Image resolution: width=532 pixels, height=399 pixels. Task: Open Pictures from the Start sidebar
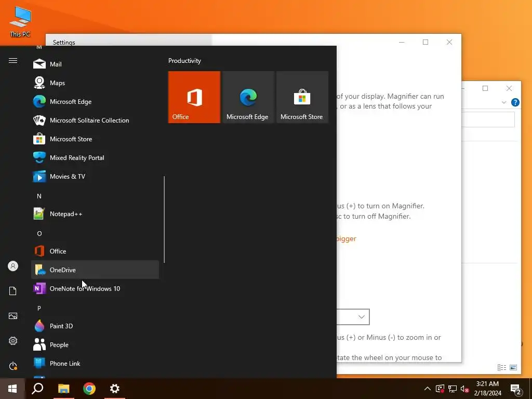[x=13, y=316]
